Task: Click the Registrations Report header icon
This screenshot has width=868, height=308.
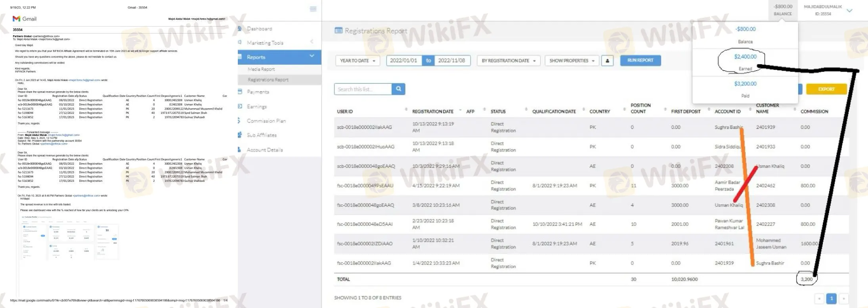Action: pyautogui.click(x=338, y=30)
